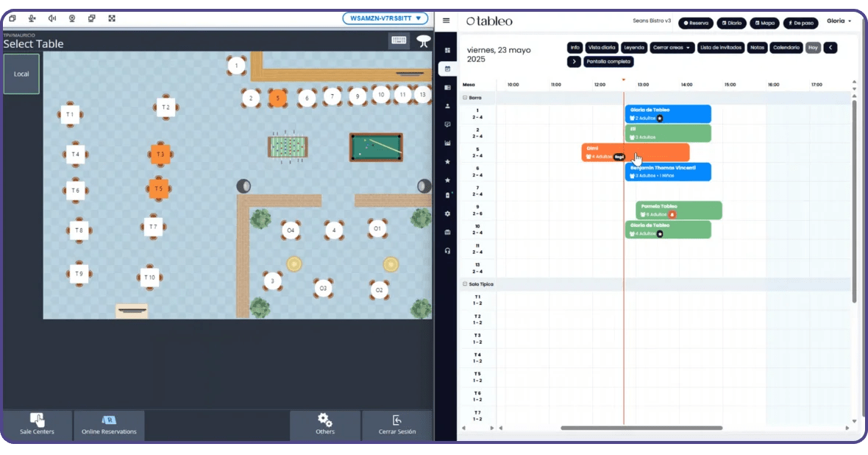Open the calendar icon in Tableo sidebar
This screenshot has width=868, height=455.
447,68
